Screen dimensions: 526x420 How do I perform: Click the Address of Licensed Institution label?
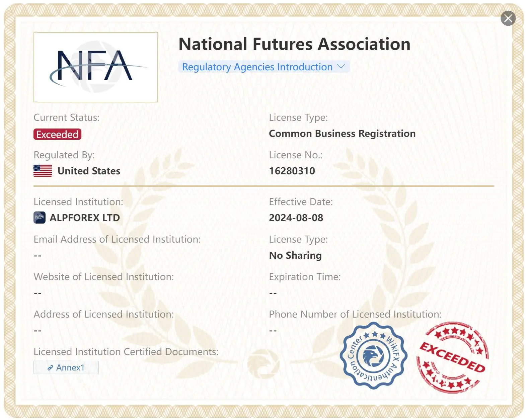tap(104, 314)
